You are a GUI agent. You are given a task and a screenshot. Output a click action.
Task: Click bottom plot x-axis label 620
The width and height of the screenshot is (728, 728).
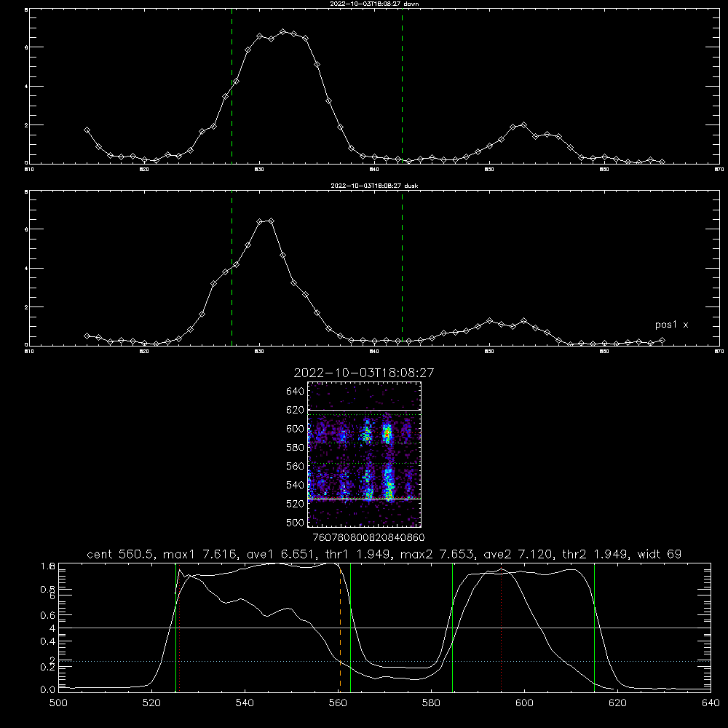(x=617, y=703)
